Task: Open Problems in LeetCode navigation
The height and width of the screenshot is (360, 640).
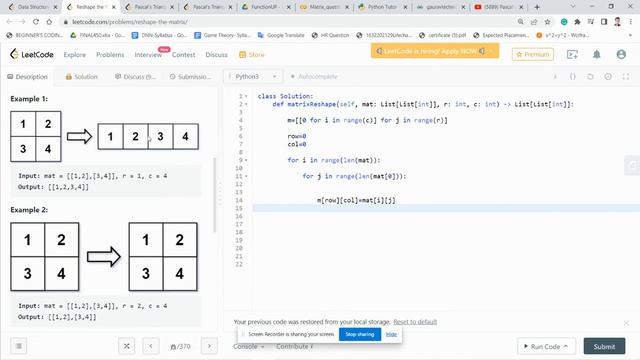Action: coord(110,55)
